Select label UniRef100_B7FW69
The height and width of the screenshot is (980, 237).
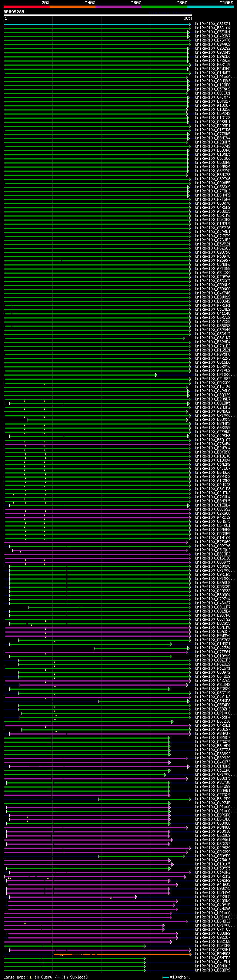coord(213,542)
